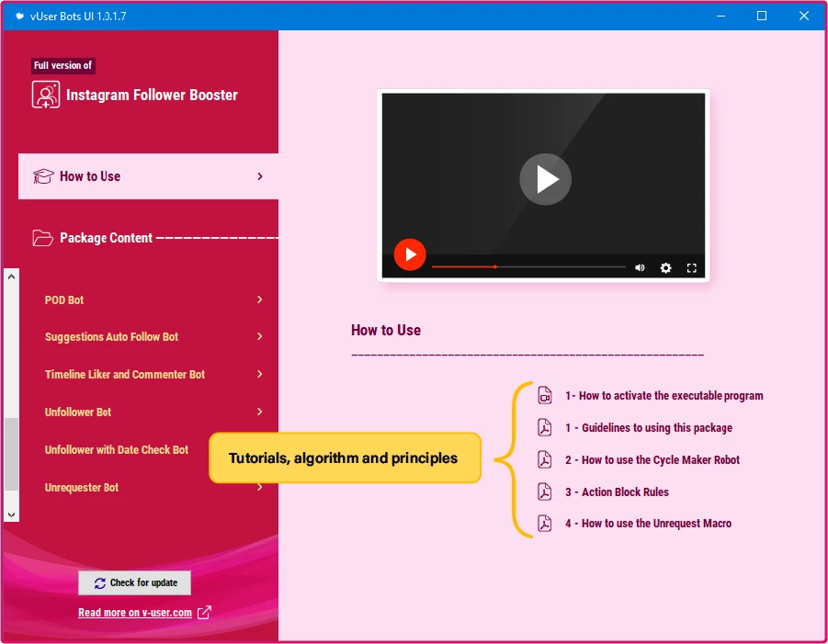Click the Tutorials, algorithm and principles callout
This screenshot has width=828, height=644.
tap(345, 458)
